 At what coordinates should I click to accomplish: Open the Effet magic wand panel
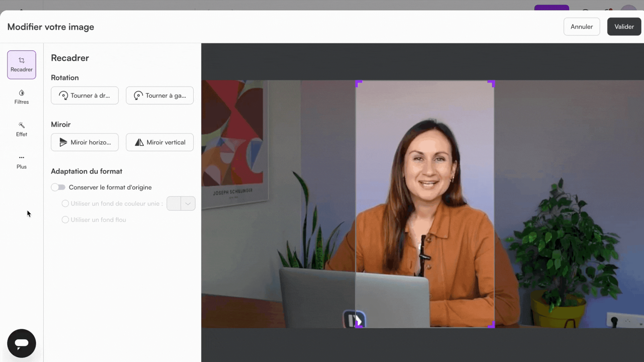21,129
